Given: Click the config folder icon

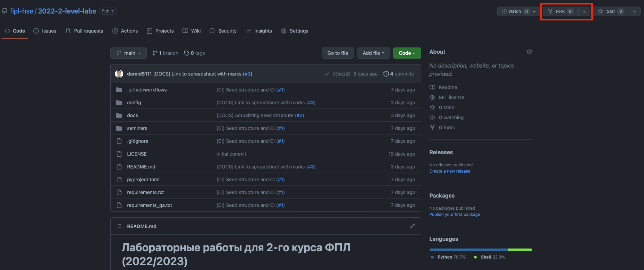Looking at the screenshot, I should [119, 103].
